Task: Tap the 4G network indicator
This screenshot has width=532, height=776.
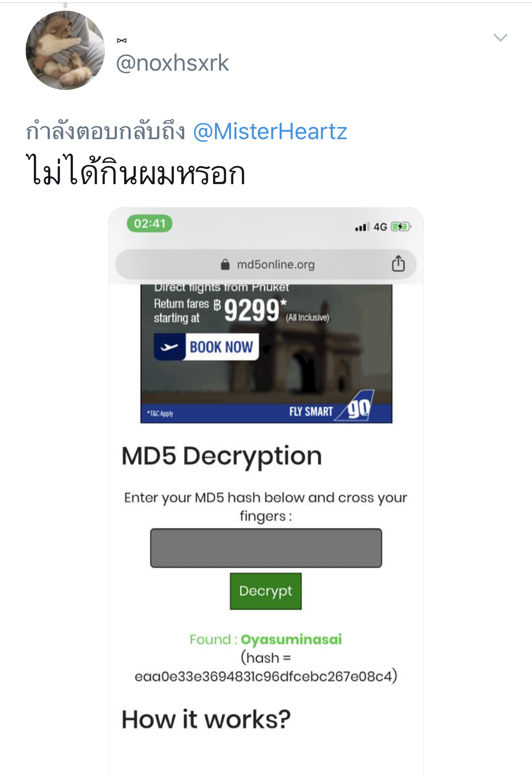Action: click(x=380, y=227)
